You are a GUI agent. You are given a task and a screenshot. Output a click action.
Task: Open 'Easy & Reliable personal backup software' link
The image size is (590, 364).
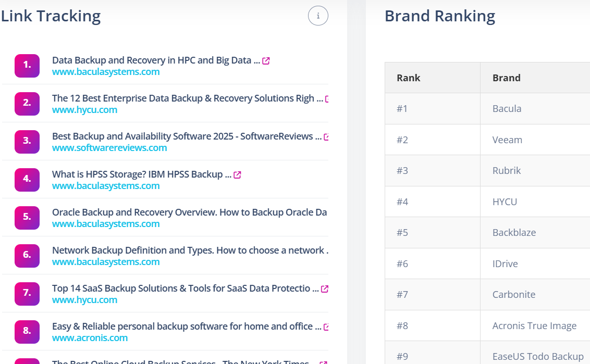tap(187, 326)
